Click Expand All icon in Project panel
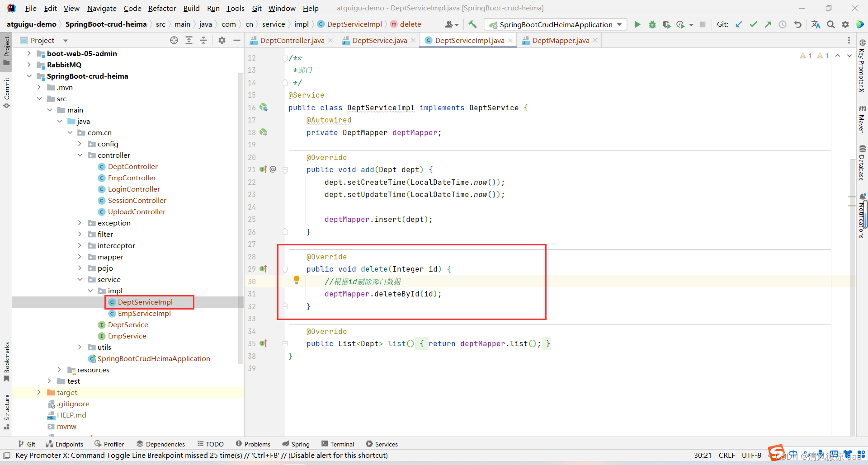 [x=189, y=40]
